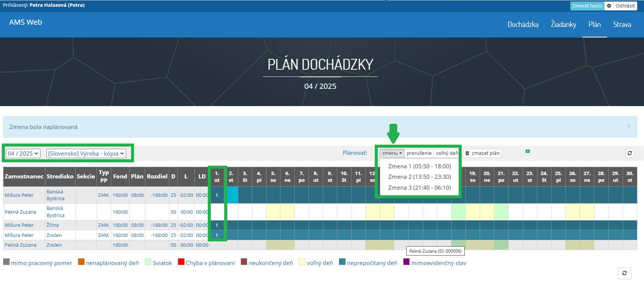This screenshot has height=283, width=644.
Task: Click the 'Stredisko' column header
Action: [x=60, y=176]
